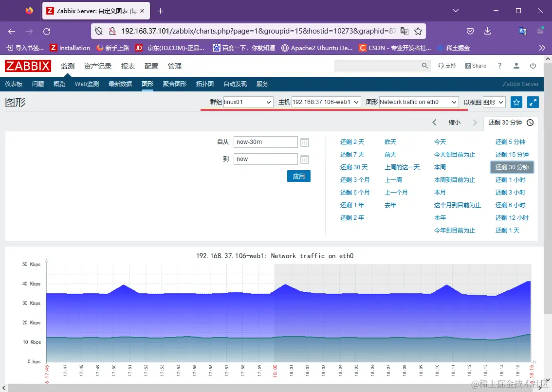
Task: Open the Apache2 Ubuntu Default bookmark
Action: click(x=317, y=48)
